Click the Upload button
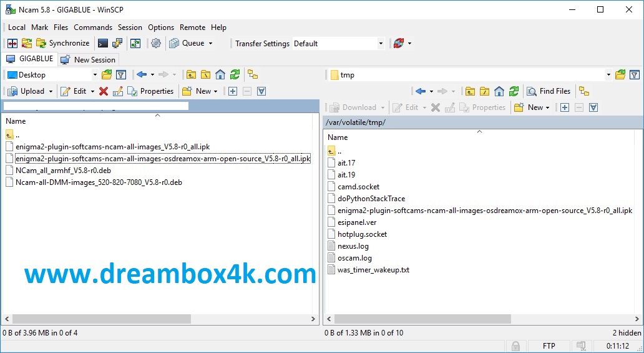 (x=26, y=91)
